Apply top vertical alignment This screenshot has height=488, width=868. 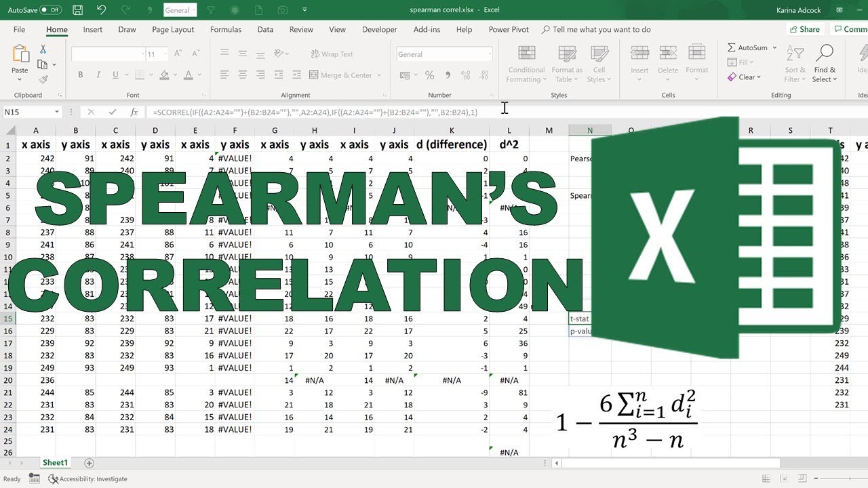click(224, 54)
